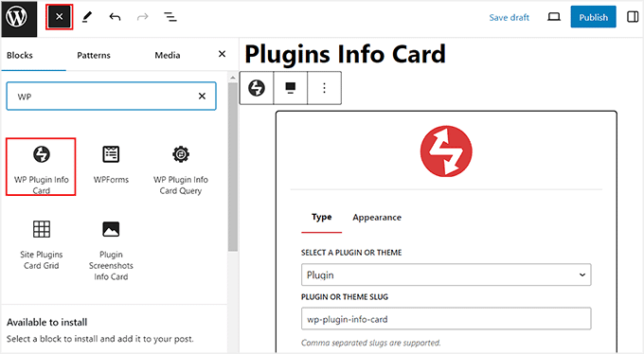Click 'Select a block to install' description text

click(x=99, y=339)
